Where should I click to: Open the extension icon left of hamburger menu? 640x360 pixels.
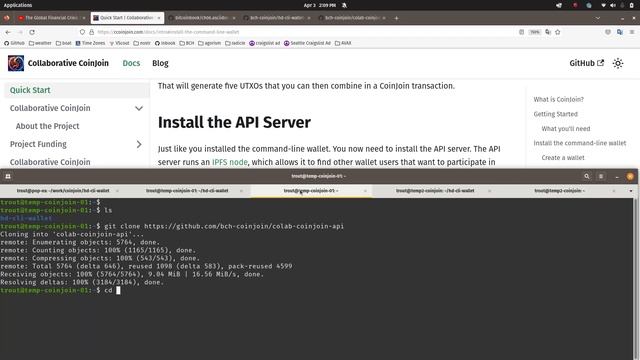[620, 32]
